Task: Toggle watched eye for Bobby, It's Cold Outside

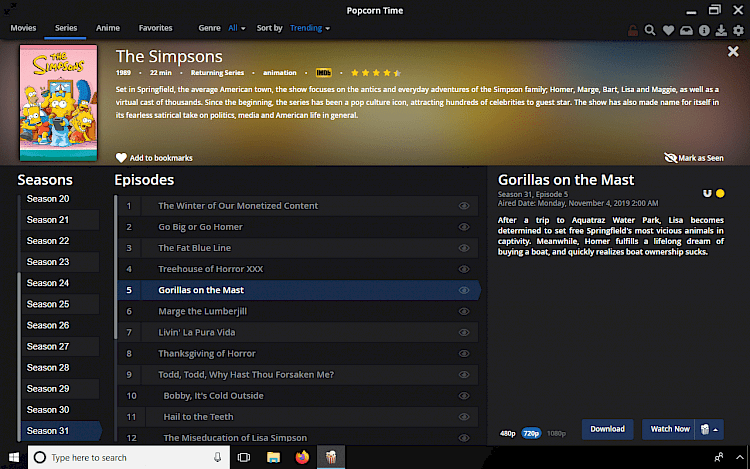Action: 464,396
